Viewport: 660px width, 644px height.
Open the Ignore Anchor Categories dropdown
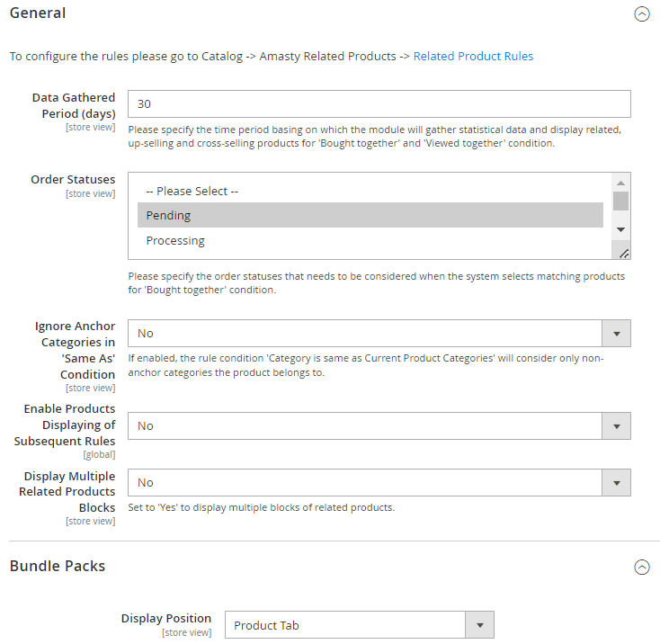[379, 334]
